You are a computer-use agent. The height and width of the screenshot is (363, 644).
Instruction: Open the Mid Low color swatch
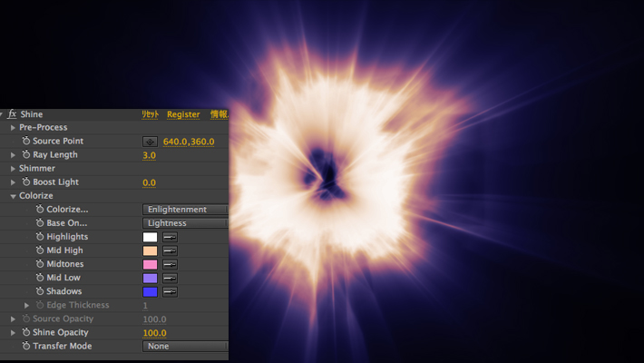(151, 278)
